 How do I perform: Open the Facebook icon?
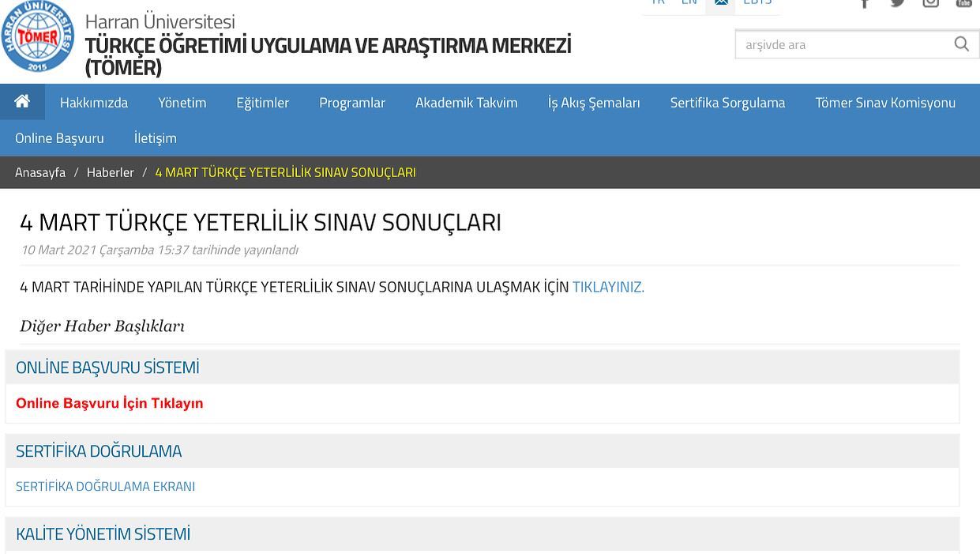pos(865,3)
